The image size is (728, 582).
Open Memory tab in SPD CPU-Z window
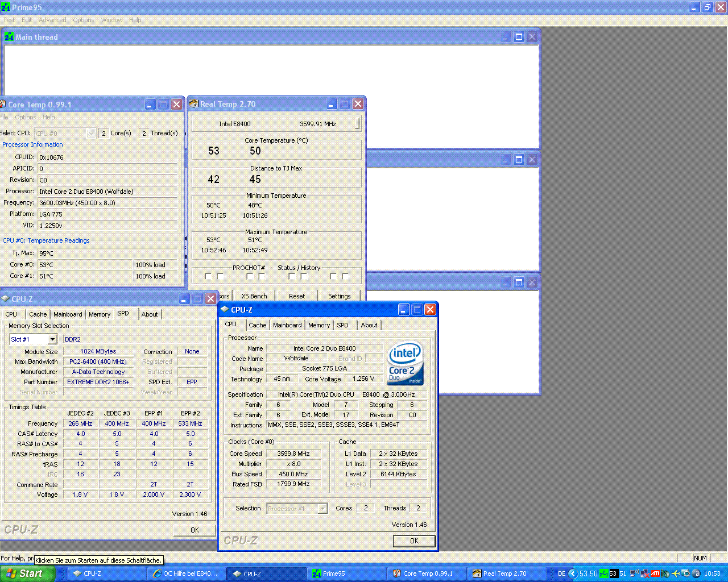tap(100, 314)
